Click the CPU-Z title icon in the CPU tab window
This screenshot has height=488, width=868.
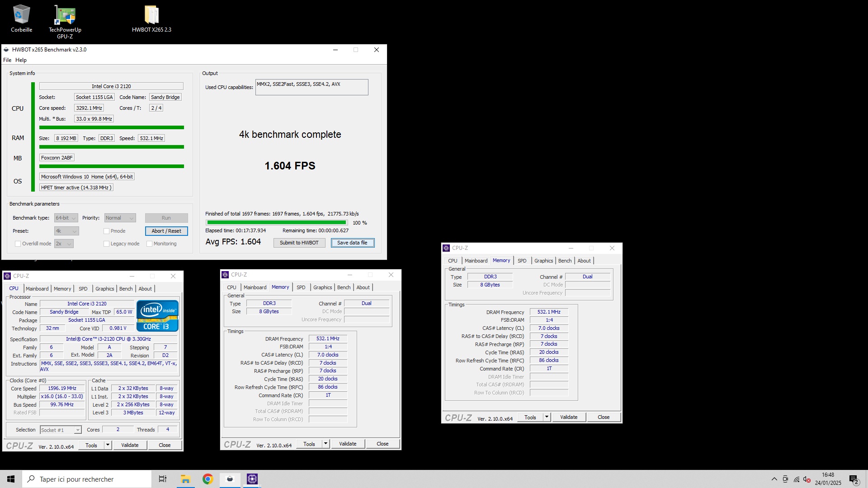(x=7, y=276)
